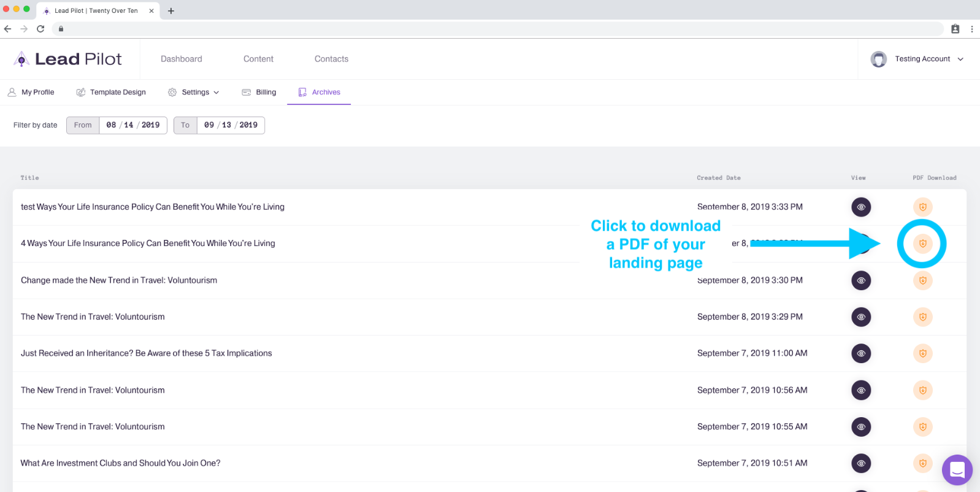This screenshot has height=492, width=980.
Task: Click the browser address bar
Action: pyautogui.click(x=498, y=29)
